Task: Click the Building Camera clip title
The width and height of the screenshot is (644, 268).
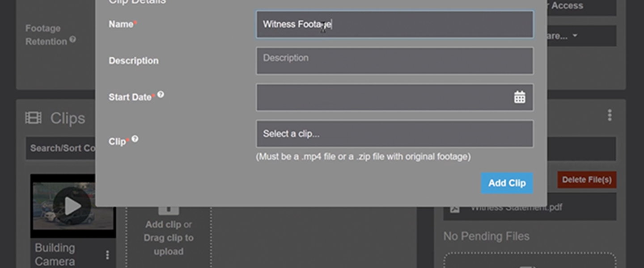Action: pyautogui.click(x=55, y=255)
